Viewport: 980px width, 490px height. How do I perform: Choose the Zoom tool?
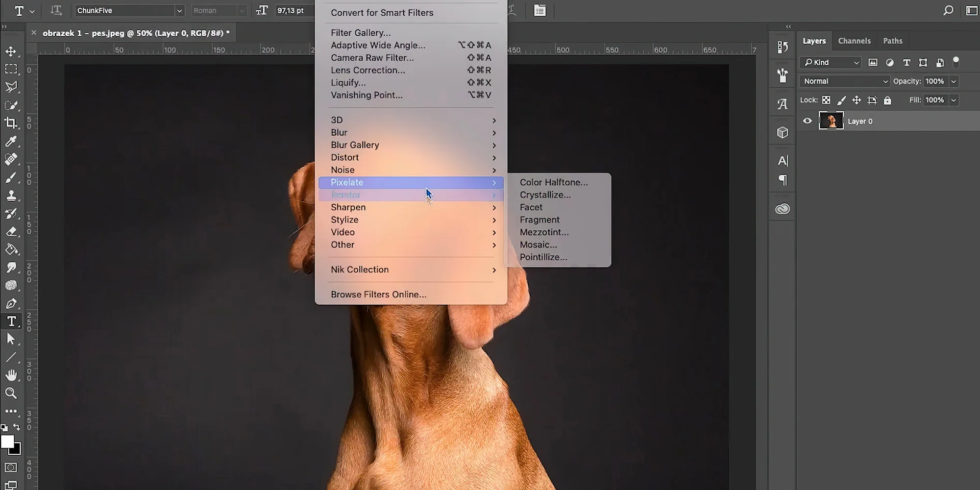[11, 393]
